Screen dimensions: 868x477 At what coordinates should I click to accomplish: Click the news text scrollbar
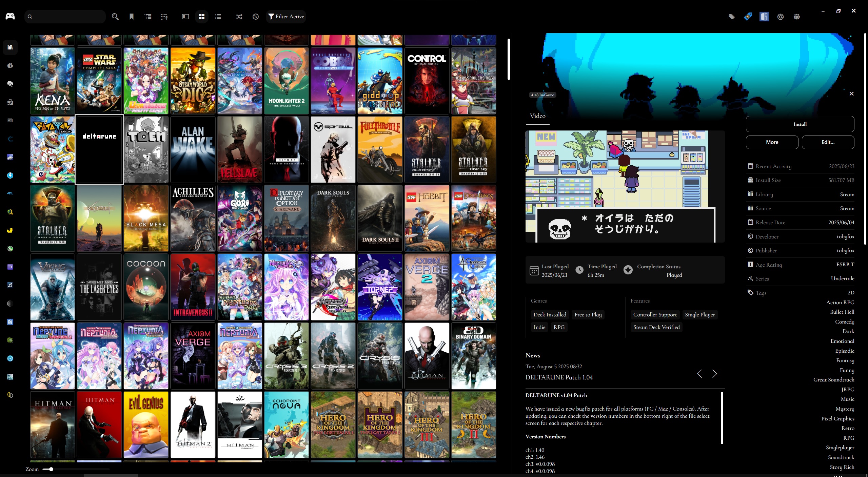(x=722, y=418)
